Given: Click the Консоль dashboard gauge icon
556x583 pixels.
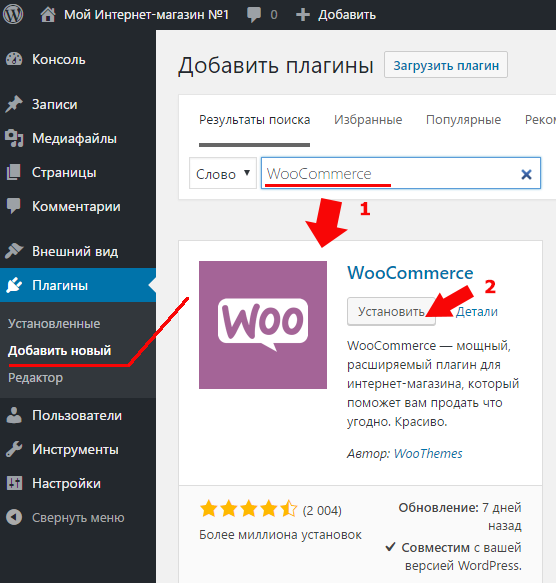Looking at the screenshot, I should 14,59.
